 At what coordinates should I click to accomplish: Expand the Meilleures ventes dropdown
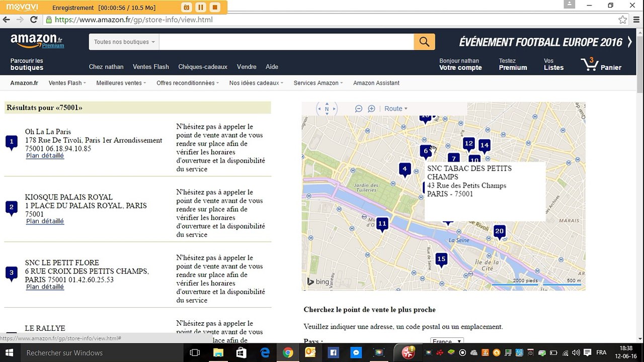pos(121,83)
